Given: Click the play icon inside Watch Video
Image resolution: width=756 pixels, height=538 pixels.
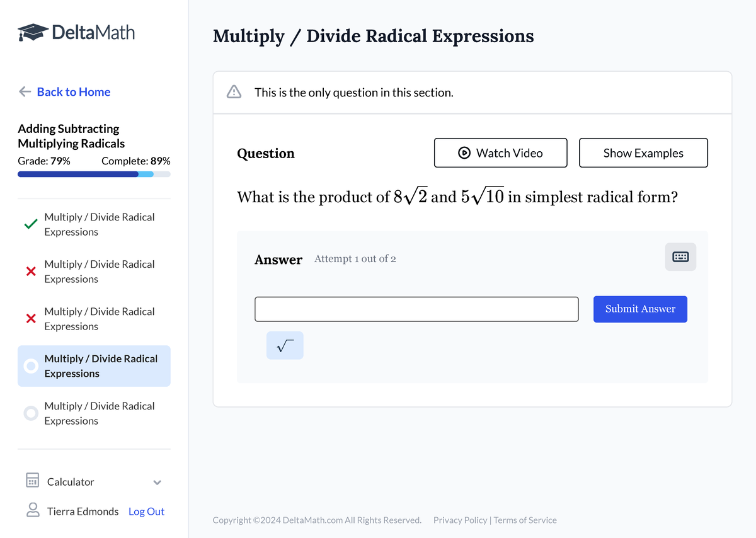Looking at the screenshot, I should (464, 152).
